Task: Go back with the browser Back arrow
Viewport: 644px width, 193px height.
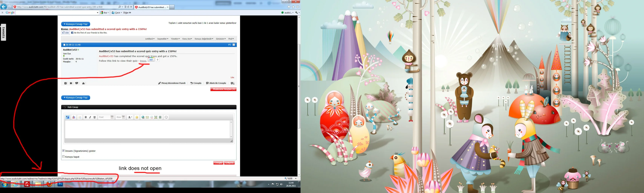Action: 4,7
